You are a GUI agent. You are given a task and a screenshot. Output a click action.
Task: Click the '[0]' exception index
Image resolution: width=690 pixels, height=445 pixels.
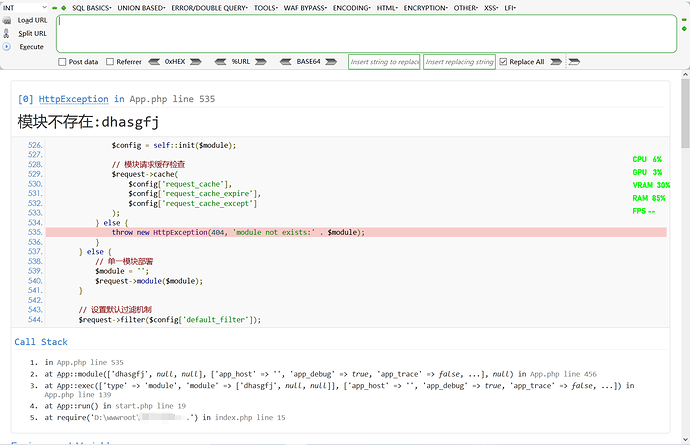point(26,99)
